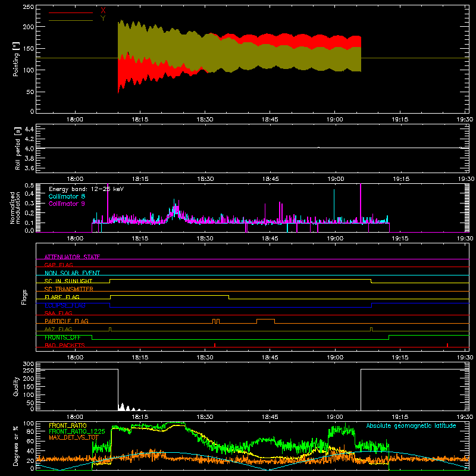Click the BAD_PACKETS red tick near 19:25
The width and height of the screenshot is (476, 476).
(x=447, y=345)
